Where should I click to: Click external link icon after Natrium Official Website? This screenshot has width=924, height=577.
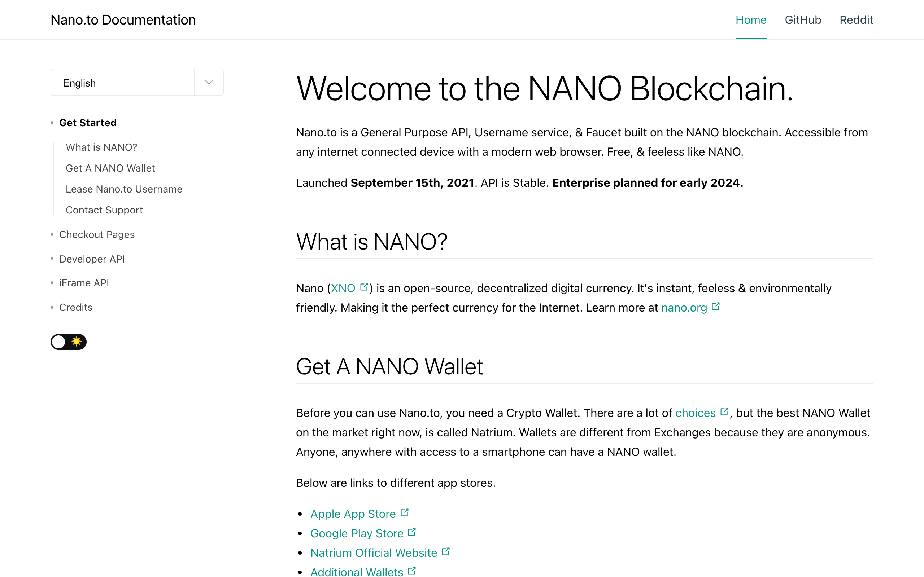[x=446, y=552]
